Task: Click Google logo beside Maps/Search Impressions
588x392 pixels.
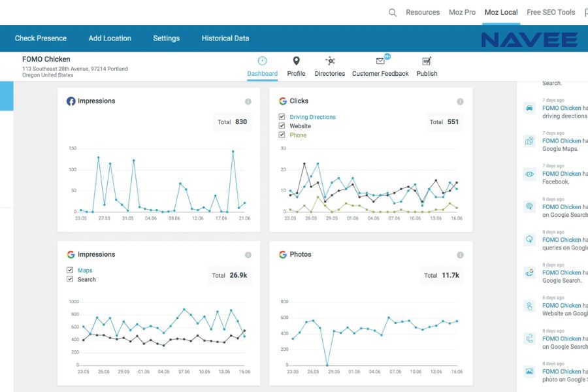Action: 71,255
